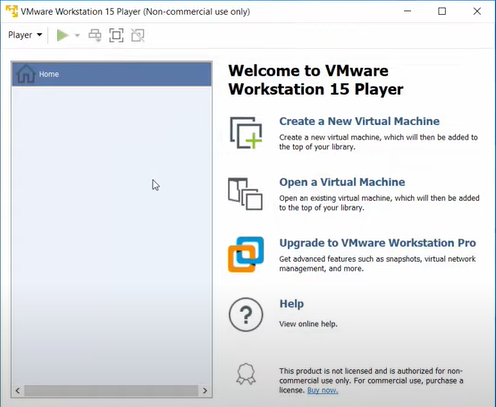Viewport: 496px width, 407px height.
Task: Click library scrollbar left arrow
Action: point(18,391)
